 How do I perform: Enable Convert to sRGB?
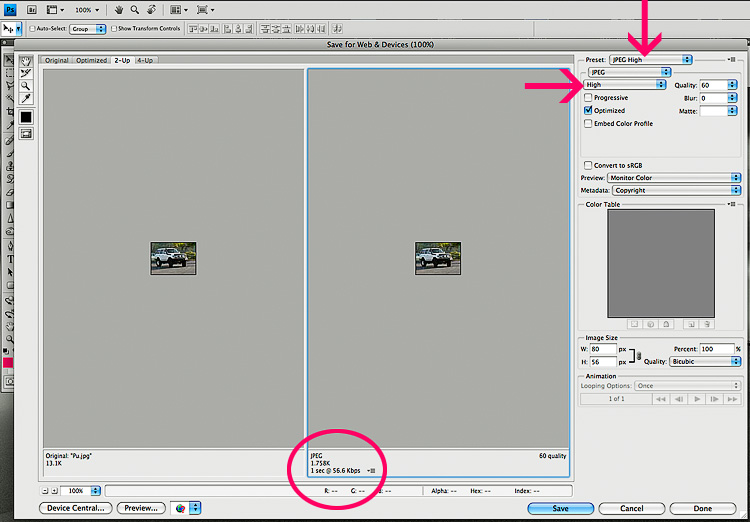coord(588,165)
